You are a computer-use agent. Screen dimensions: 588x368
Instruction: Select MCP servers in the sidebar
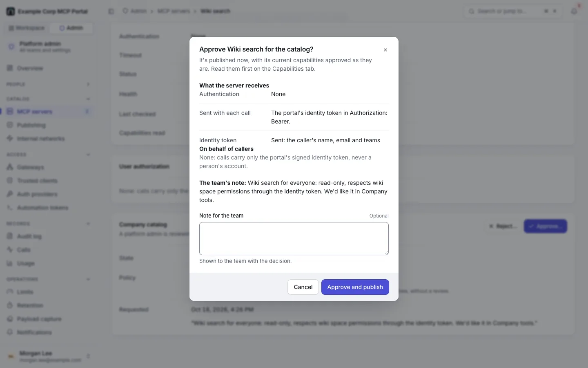coord(49,112)
